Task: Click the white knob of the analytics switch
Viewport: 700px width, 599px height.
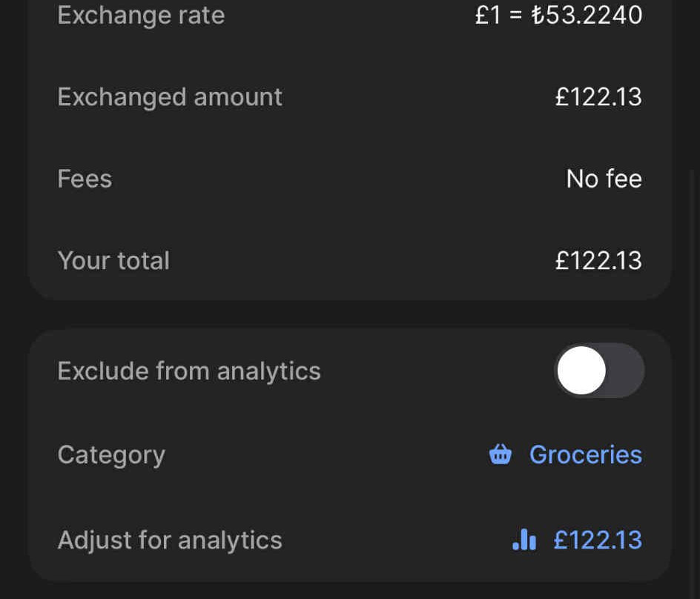Action: tap(582, 371)
